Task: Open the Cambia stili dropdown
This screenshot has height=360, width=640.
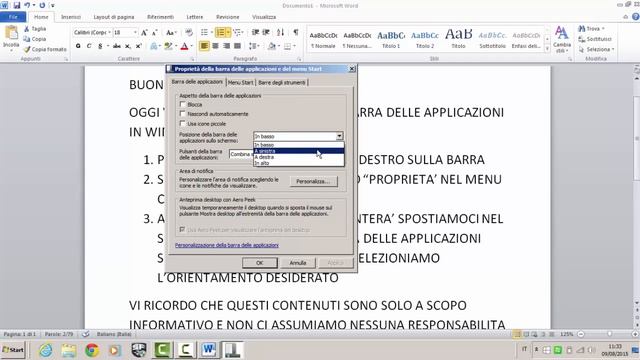Action: click(562, 39)
